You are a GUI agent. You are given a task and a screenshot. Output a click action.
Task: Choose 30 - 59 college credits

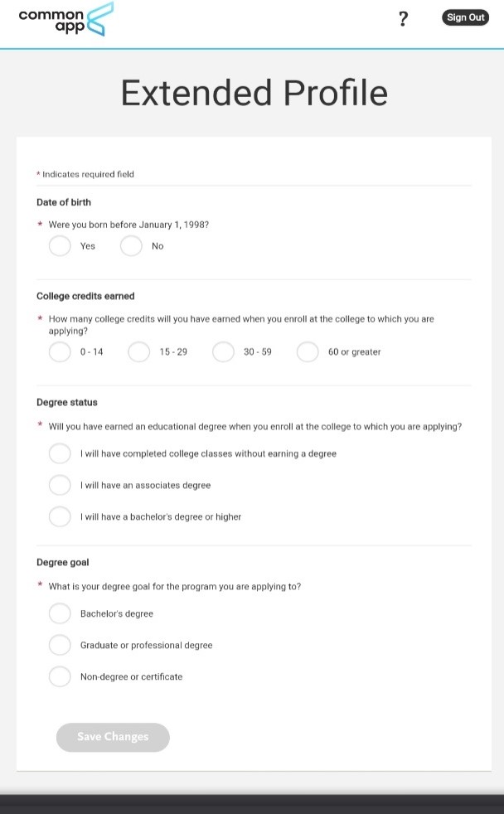(223, 352)
